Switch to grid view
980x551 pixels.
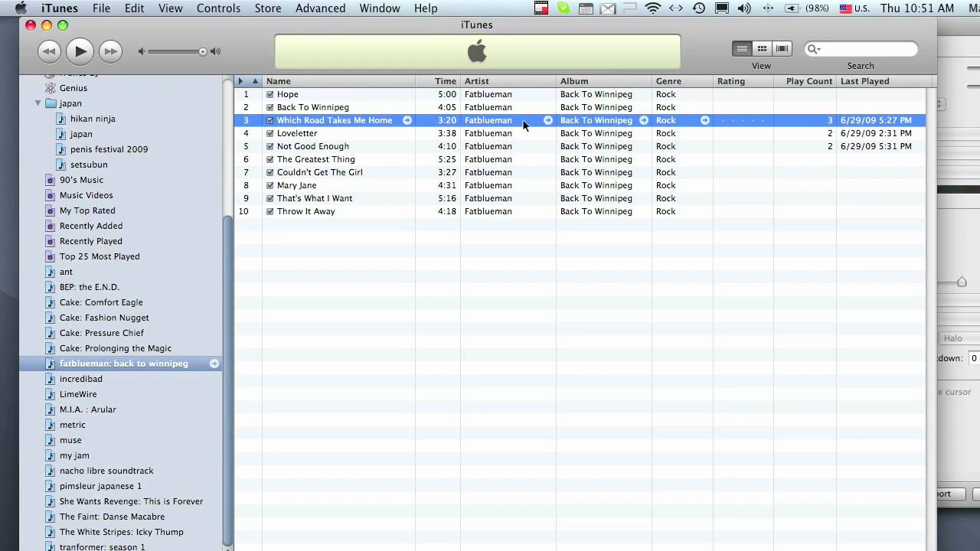click(x=762, y=49)
